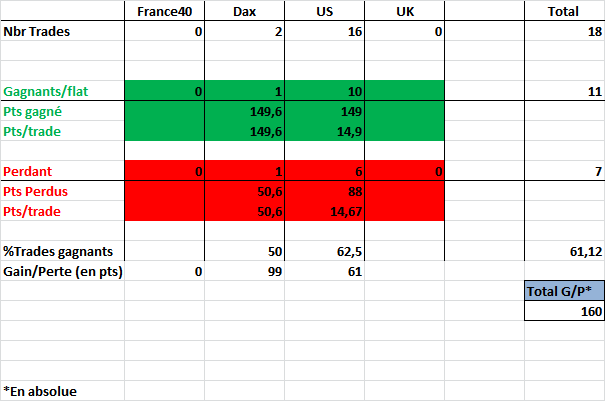Click the blue Total G/P* header cell

click(564, 291)
